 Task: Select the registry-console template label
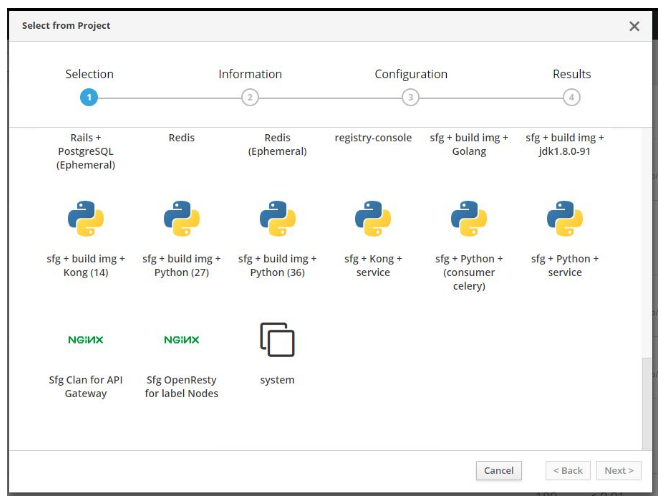[373, 138]
